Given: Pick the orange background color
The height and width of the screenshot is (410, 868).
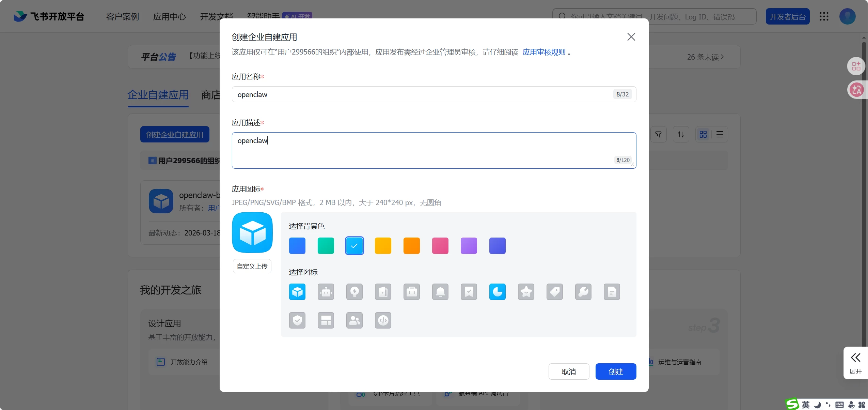Looking at the screenshot, I should pos(411,246).
